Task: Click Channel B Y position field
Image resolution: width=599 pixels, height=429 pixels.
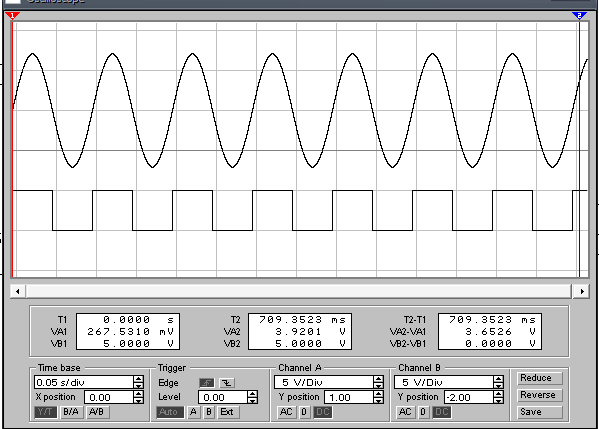Action: pyautogui.click(x=468, y=397)
